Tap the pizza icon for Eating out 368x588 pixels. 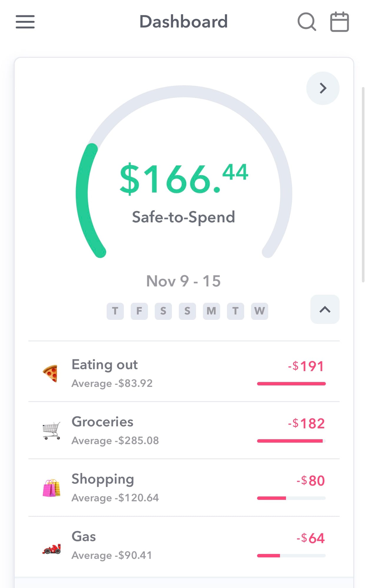pos(51,373)
